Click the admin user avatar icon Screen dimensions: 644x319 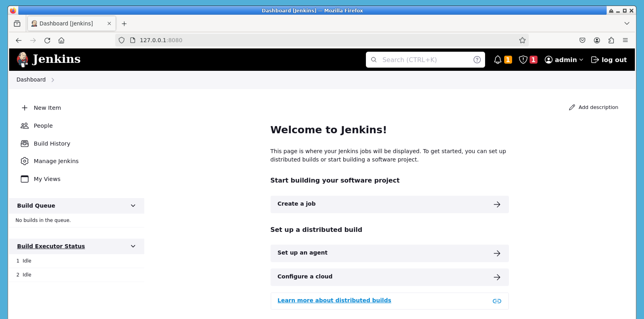(548, 60)
